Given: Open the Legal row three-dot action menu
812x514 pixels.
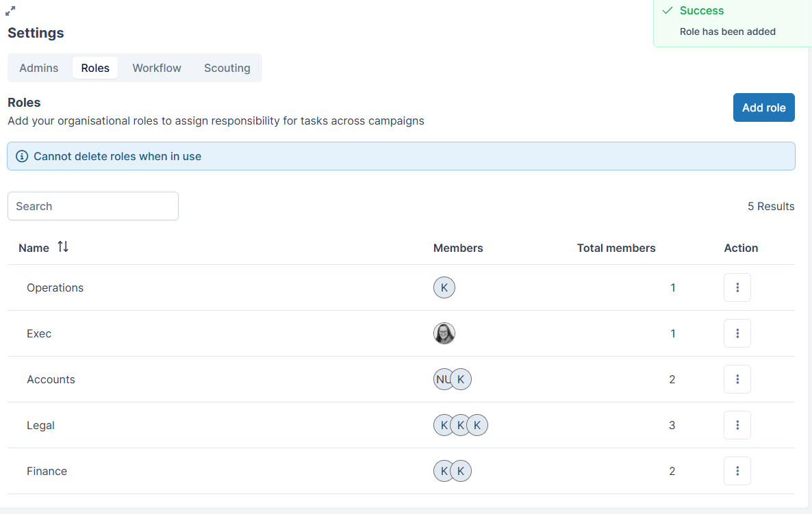Looking at the screenshot, I should coord(737,425).
